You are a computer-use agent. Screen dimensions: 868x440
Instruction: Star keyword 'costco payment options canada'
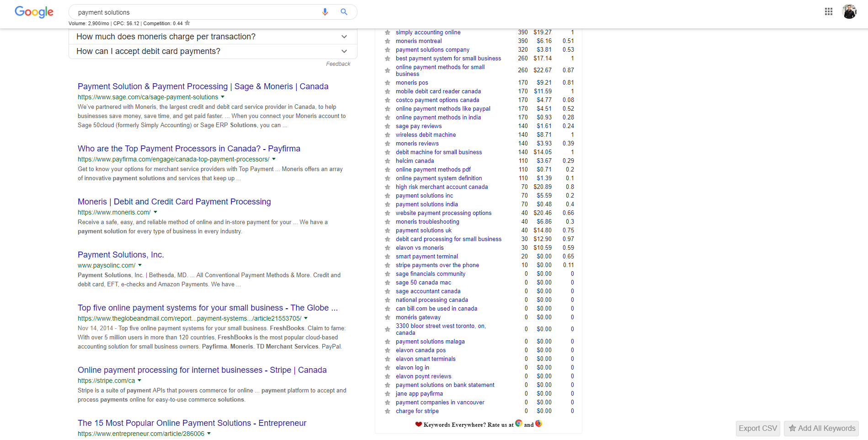point(388,100)
